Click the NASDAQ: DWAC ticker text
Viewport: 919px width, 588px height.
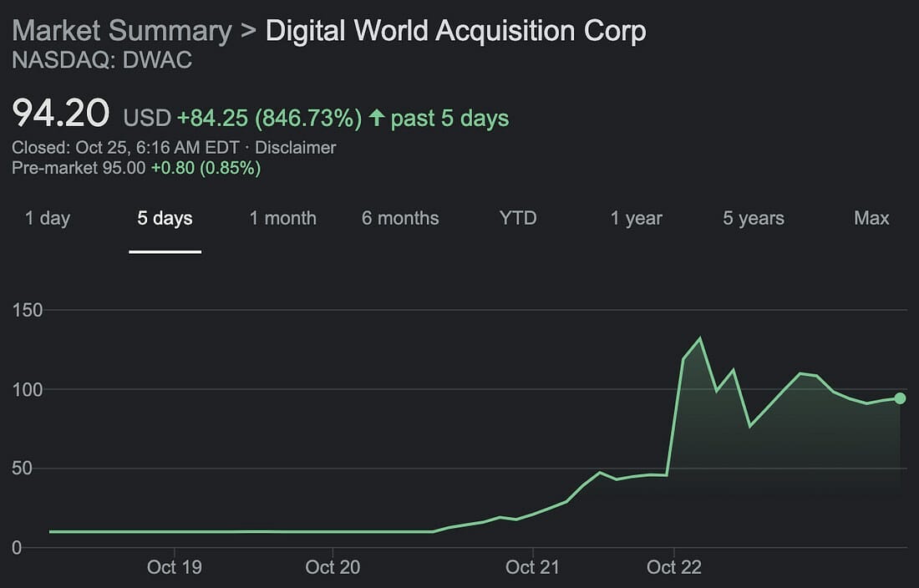(102, 60)
